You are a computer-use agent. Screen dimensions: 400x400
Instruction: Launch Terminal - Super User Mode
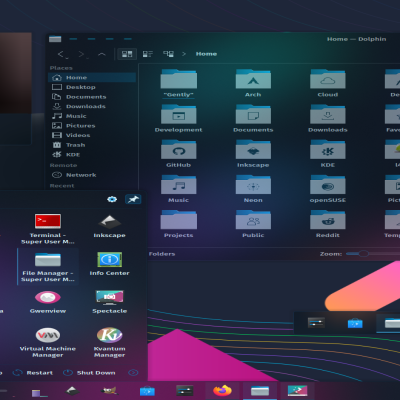[x=48, y=228]
